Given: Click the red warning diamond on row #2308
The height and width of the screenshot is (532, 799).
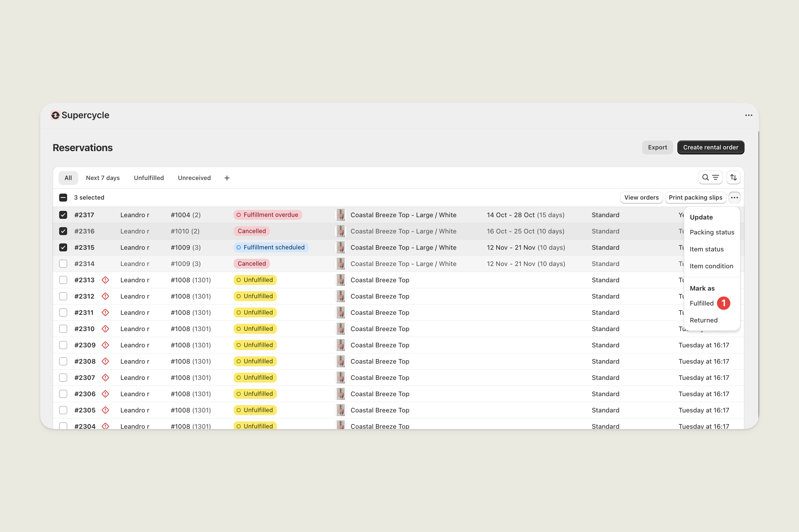Looking at the screenshot, I should (x=105, y=361).
